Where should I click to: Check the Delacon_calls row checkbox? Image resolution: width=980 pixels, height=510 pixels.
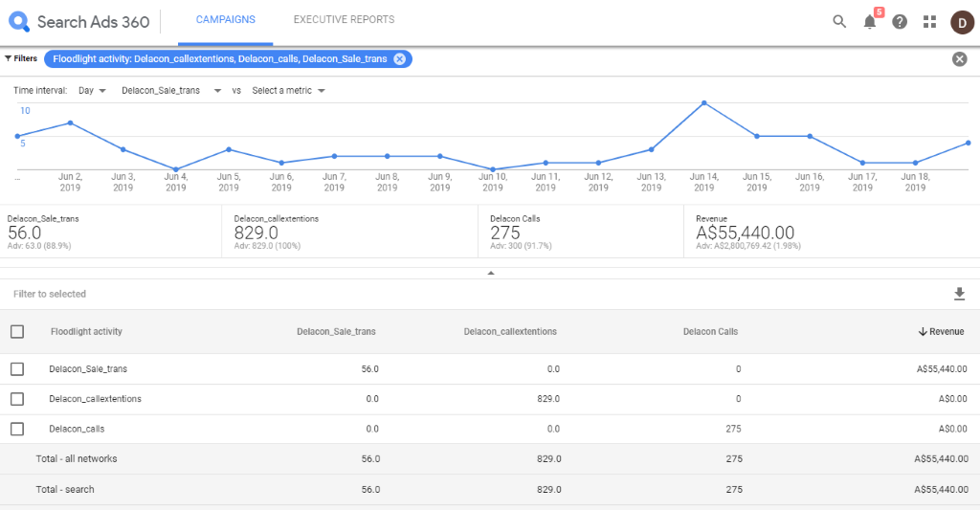(17, 429)
